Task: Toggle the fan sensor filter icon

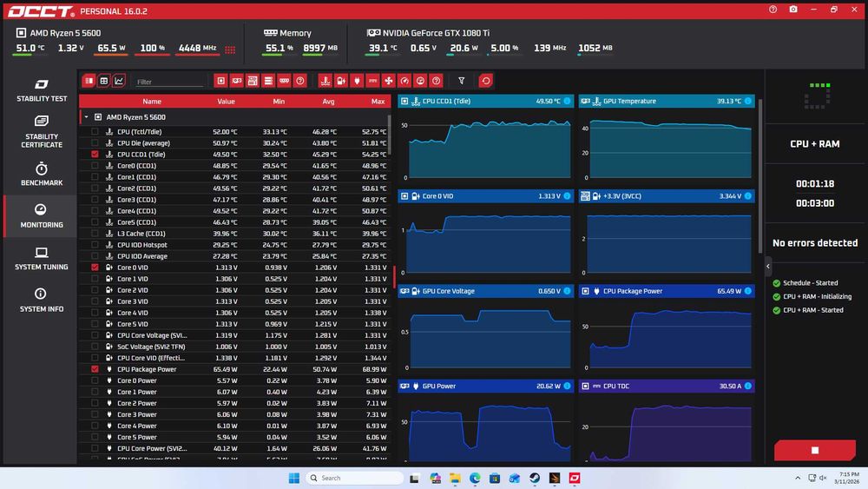Action: [389, 81]
